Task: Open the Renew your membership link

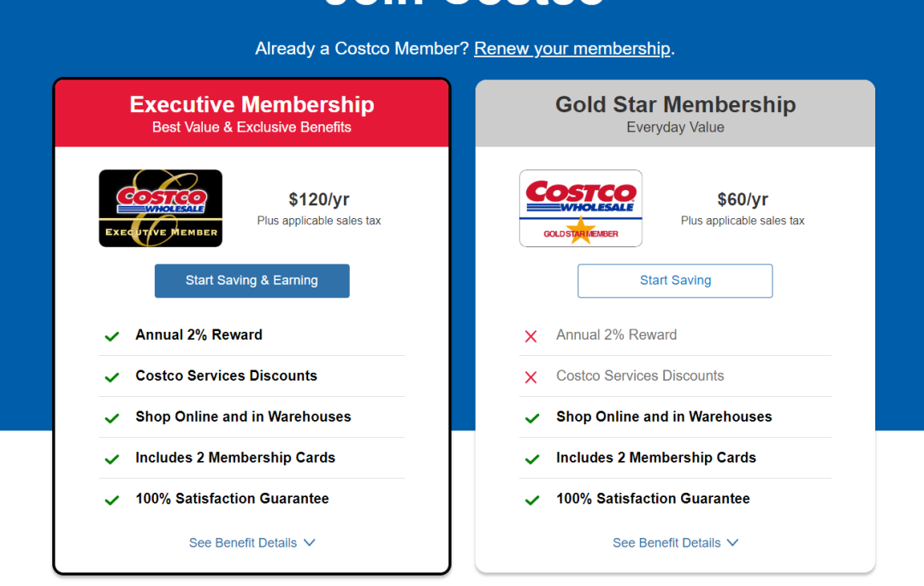Action: pyautogui.click(x=572, y=48)
